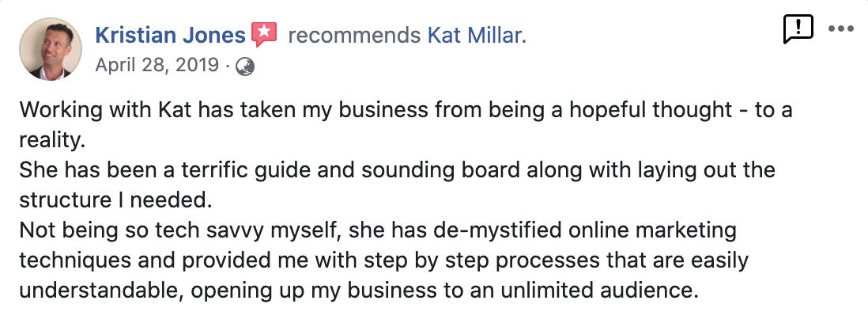Click the word "reality." in the review
This screenshot has width=868, height=323.
coord(52,141)
